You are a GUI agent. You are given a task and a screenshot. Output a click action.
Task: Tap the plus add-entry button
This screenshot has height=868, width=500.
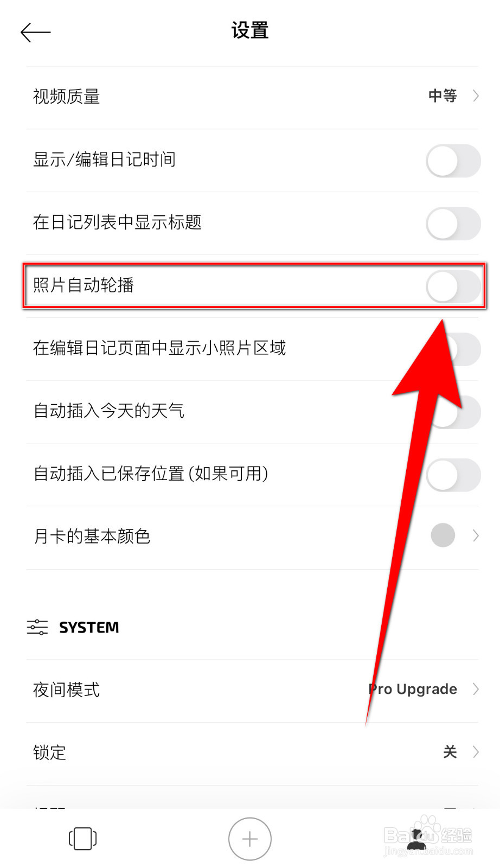click(x=250, y=839)
